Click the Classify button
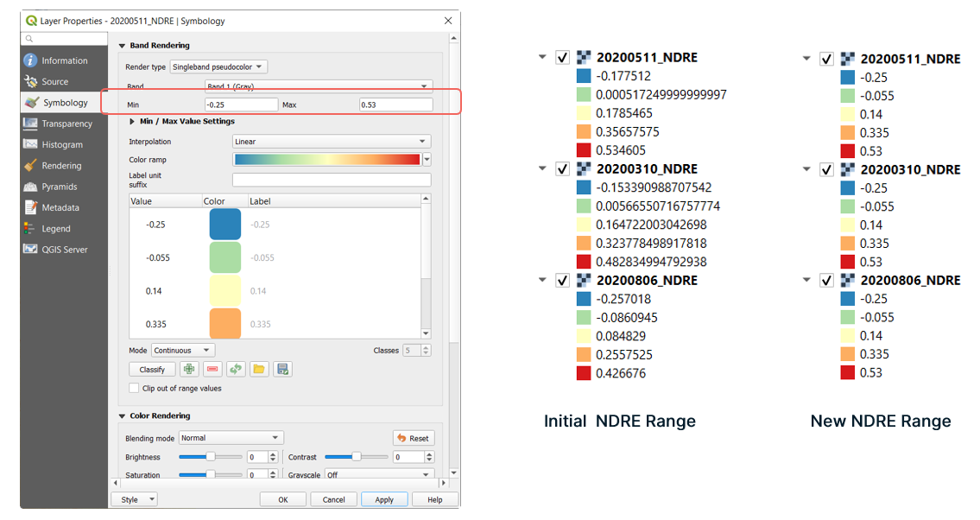The image size is (980, 520). [x=152, y=369]
